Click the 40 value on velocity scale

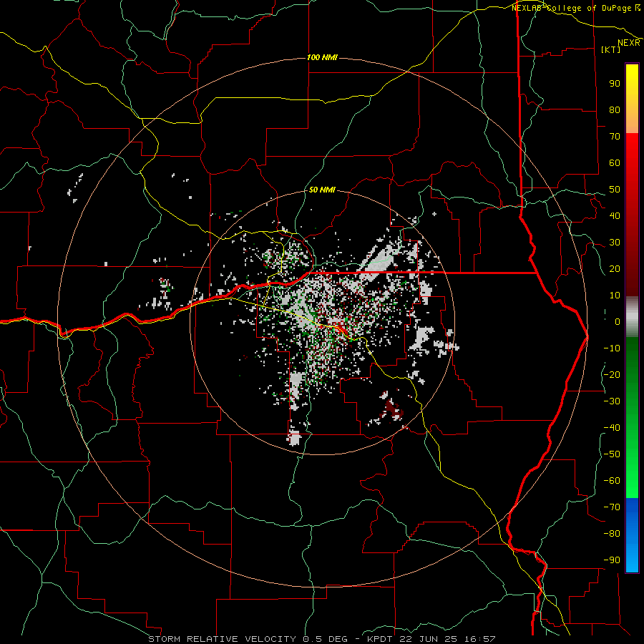tap(615, 216)
